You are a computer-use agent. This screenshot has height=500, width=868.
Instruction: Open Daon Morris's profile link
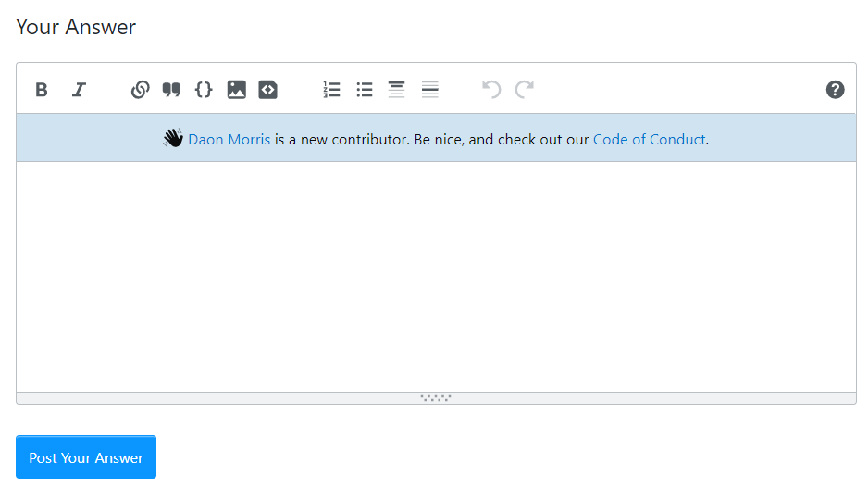coord(229,140)
